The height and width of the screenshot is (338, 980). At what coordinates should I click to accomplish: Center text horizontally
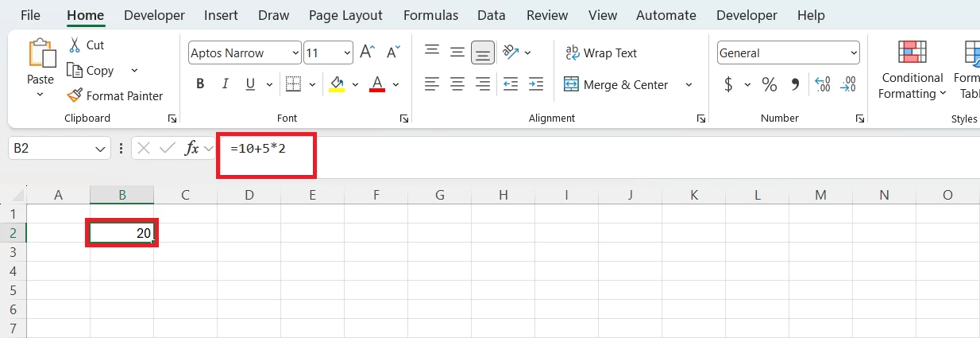click(457, 84)
